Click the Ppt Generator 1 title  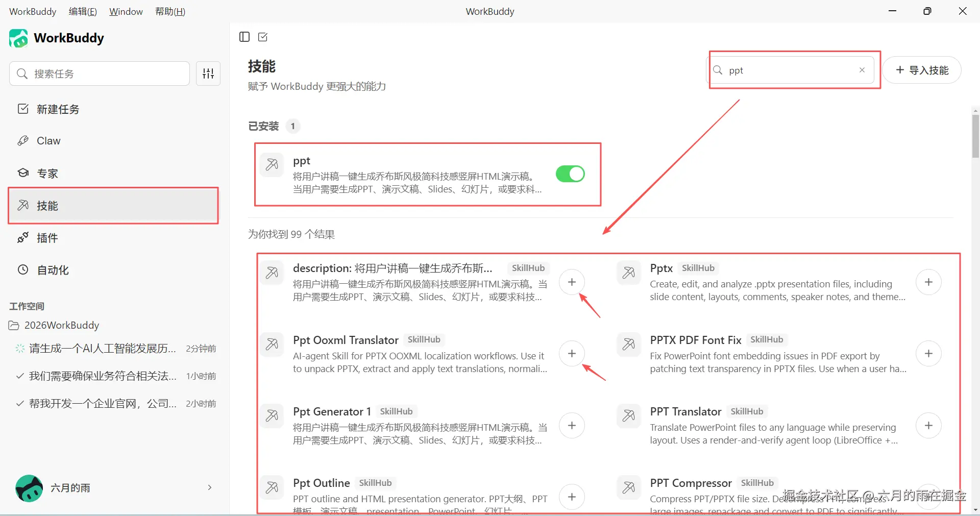point(332,412)
